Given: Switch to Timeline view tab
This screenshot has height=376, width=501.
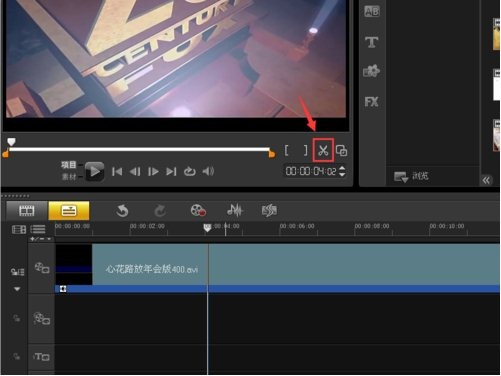Looking at the screenshot, I should [x=69, y=210].
